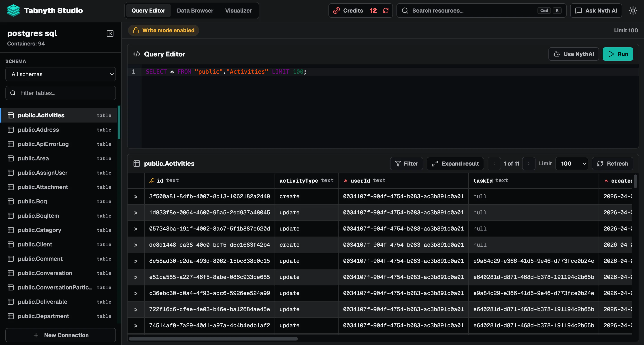Click taskId cell e9a84c29 in row 8e58ad30
Image resolution: width=644 pixels, height=345 pixels.
click(533, 261)
